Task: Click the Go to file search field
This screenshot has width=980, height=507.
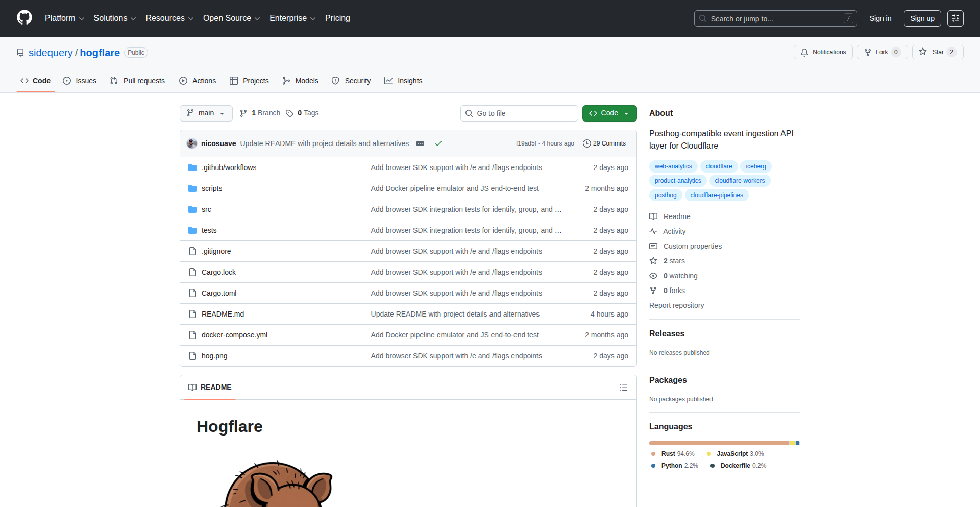Action: coord(519,113)
